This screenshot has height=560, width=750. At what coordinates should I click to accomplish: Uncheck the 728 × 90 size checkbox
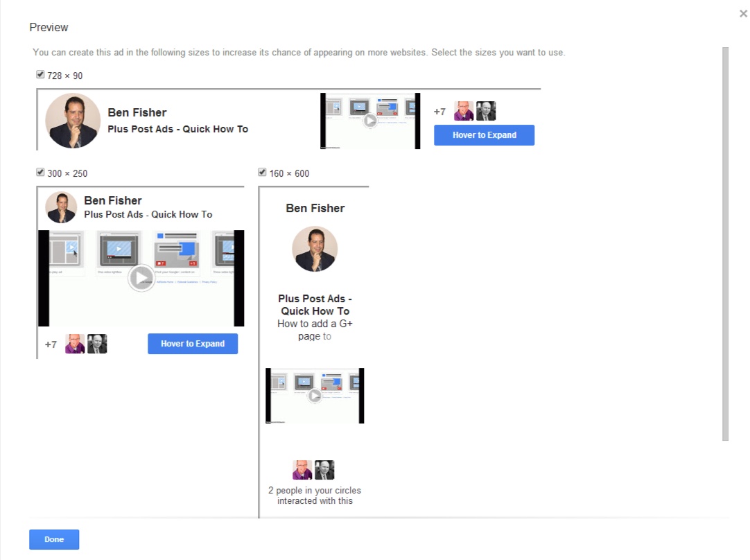(x=40, y=75)
